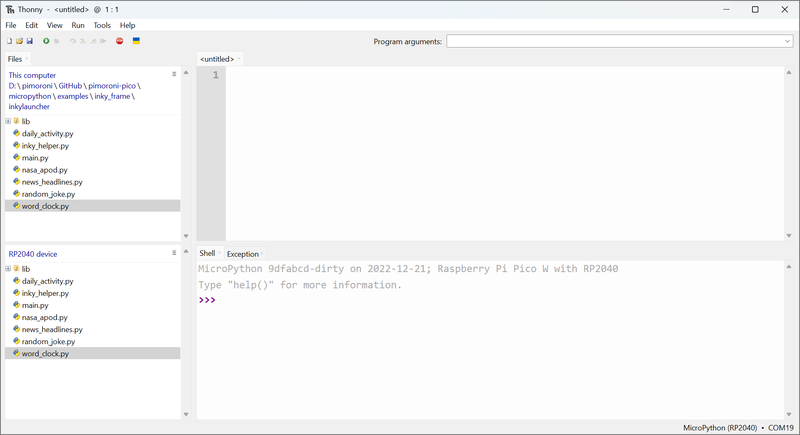This screenshot has width=800, height=435.
Task: Expand the lib folder under This computer
Action: (8, 122)
